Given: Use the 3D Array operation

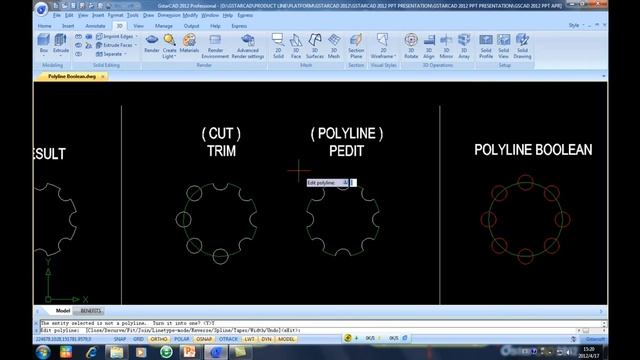Looking at the screenshot, I should tap(464, 46).
